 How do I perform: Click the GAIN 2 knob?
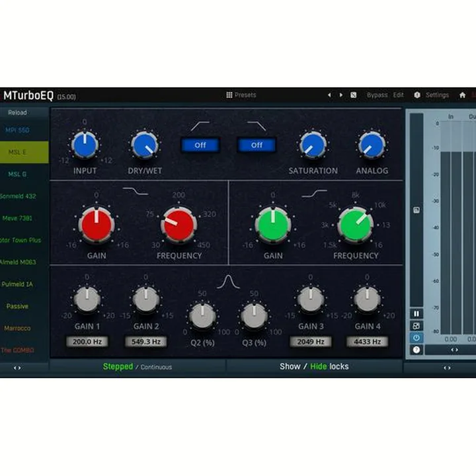point(146,299)
